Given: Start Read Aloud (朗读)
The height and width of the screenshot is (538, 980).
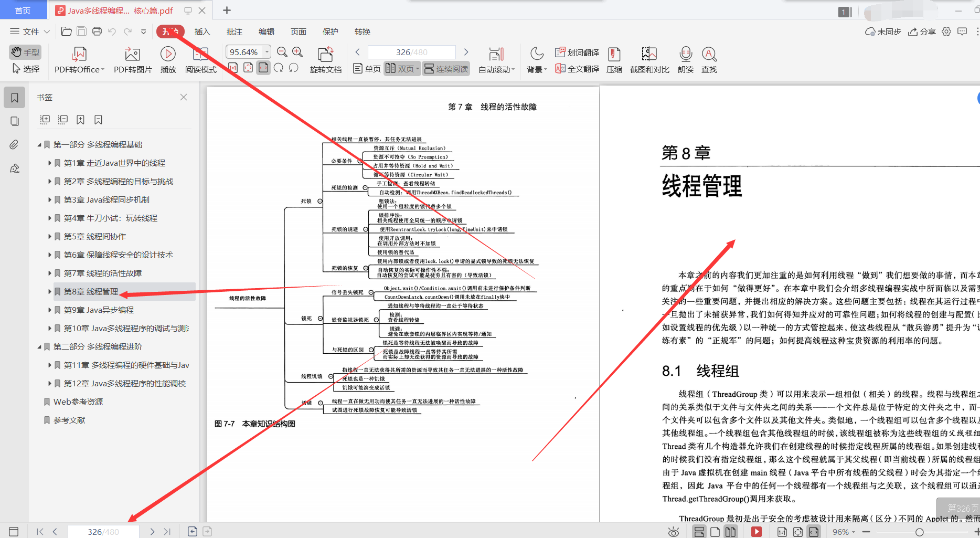Looking at the screenshot, I should click(x=686, y=60).
